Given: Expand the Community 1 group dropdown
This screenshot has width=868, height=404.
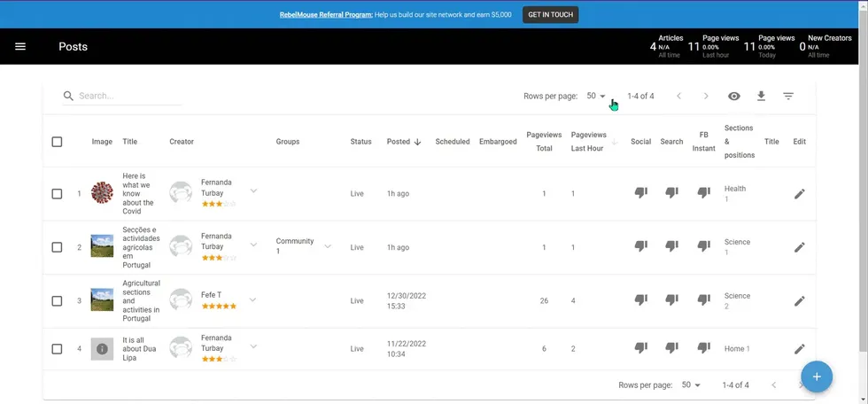Looking at the screenshot, I should click(x=328, y=246).
